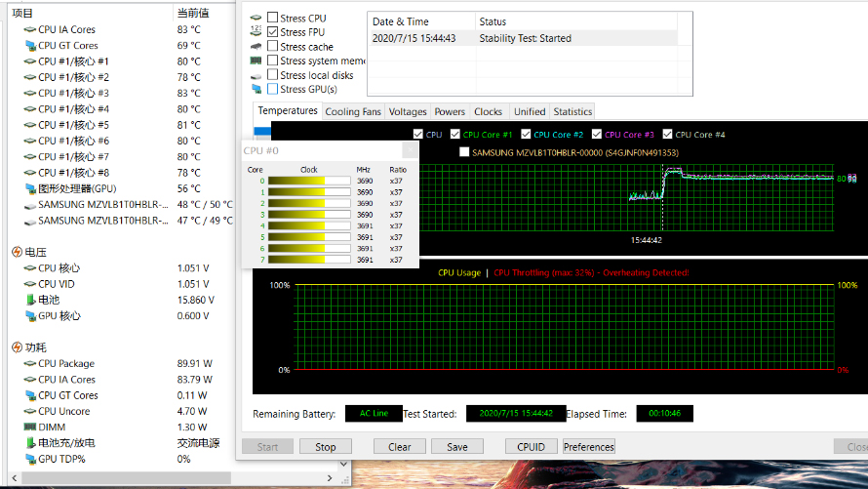Image resolution: width=868 pixels, height=489 pixels.
Task: Open the Statistics tab
Action: pyautogui.click(x=572, y=111)
